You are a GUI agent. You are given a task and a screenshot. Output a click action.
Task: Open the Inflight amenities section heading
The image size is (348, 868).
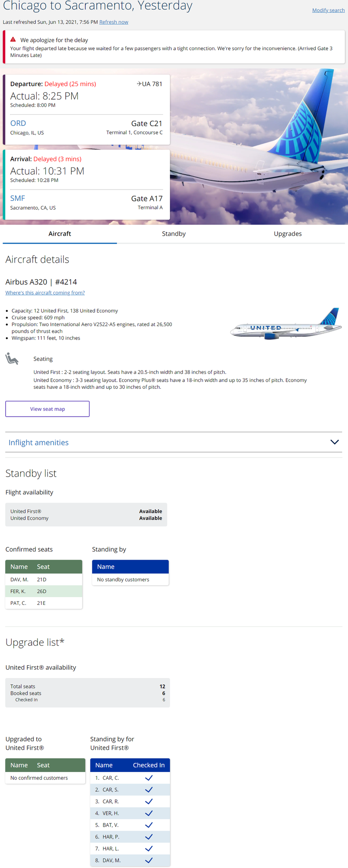[x=39, y=443]
